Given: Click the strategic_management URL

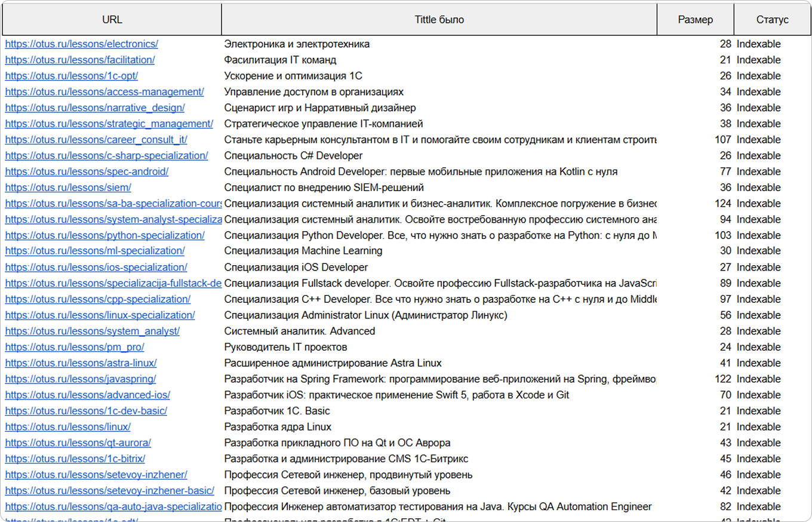Looking at the screenshot, I should (109, 124).
